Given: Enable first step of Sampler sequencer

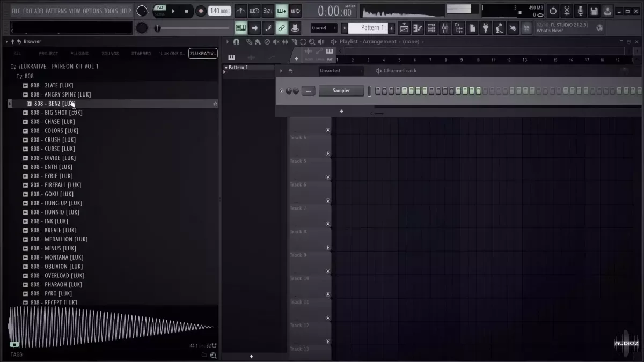Looking at the screenshot, I should [378, 91].
